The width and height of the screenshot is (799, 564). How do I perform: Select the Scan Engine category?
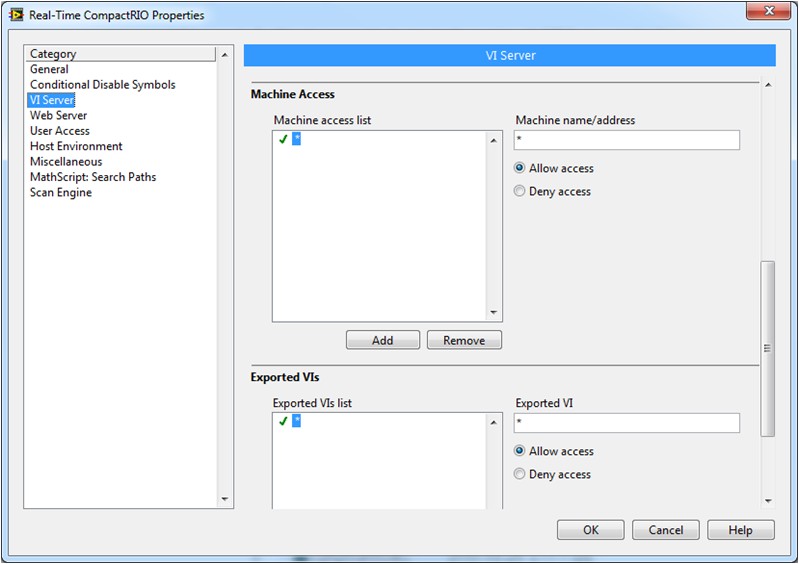coord(60,193)
